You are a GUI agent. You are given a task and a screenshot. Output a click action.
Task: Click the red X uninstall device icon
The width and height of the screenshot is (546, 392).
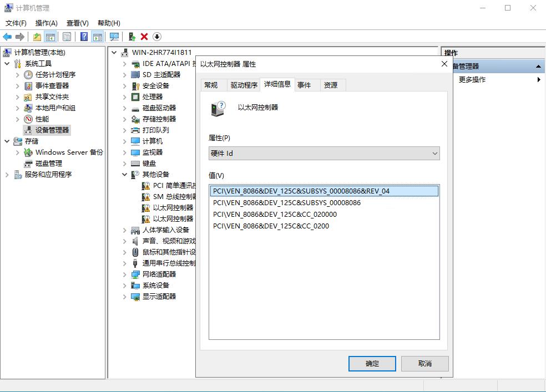point(144,37)
